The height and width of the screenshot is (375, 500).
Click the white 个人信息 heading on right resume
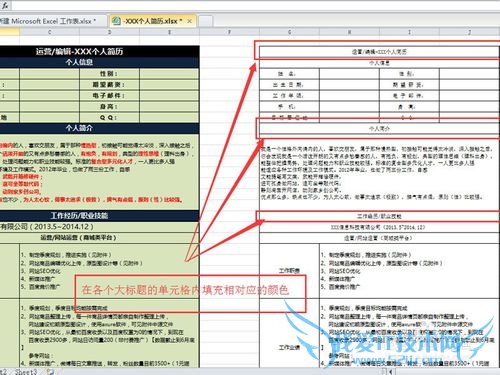point(379,63)
